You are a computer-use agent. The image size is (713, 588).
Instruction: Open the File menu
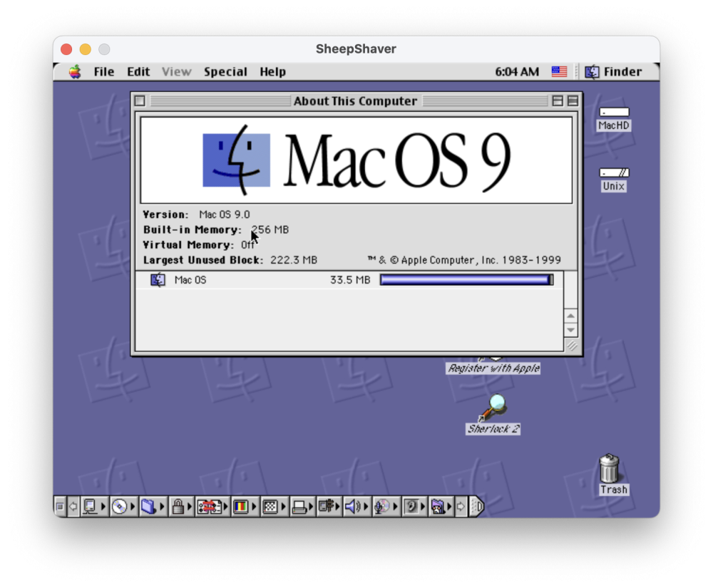(x=103, y=72)
